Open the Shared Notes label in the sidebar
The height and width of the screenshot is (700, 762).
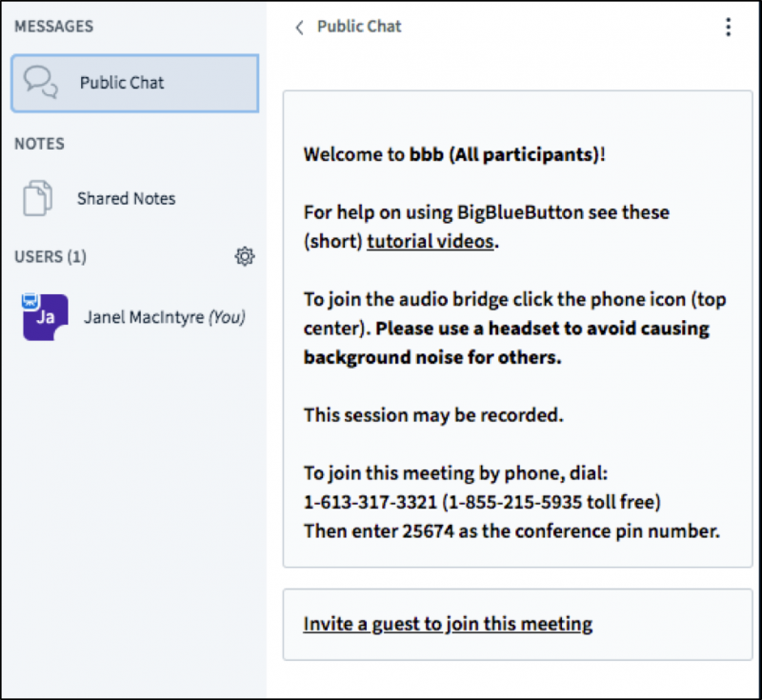pyautogui.click(x=126, y=199)
